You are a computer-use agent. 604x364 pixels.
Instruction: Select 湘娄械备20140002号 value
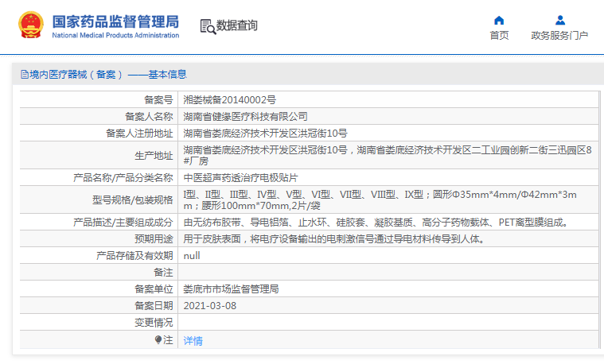tap(229, 100)
